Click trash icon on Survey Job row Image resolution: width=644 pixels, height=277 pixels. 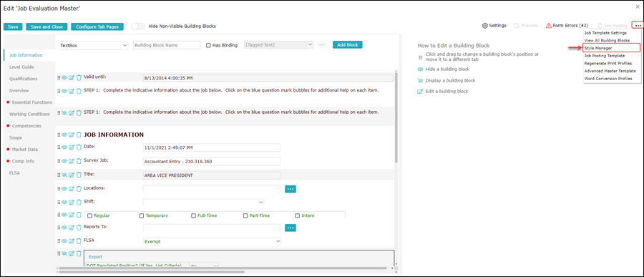79,161
